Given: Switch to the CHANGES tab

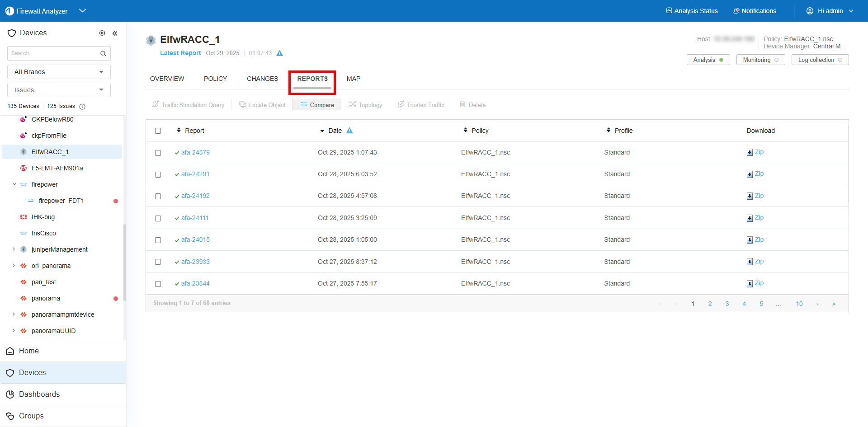Looking at the screenshot, I should [262, 79].
